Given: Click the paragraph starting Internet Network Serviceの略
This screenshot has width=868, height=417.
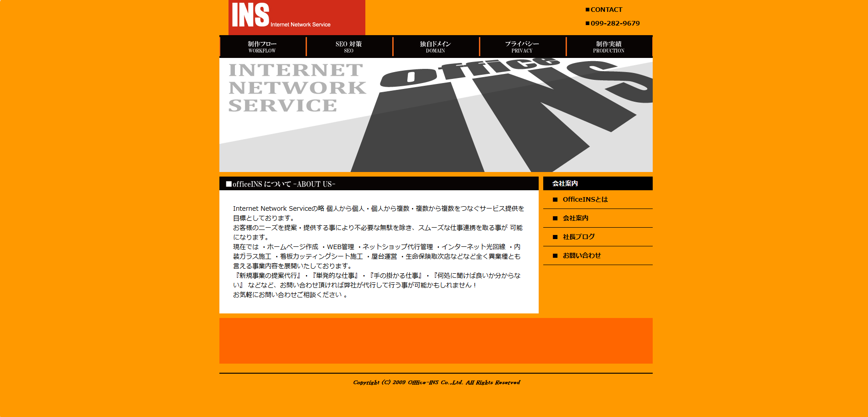Looking at the screenshot, I should tap(379, 251).
